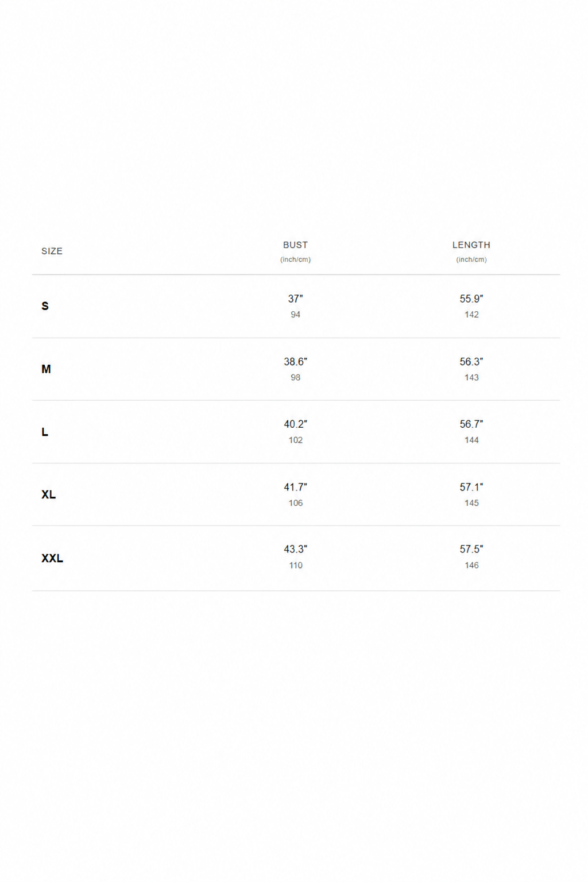Click the 55.9" length value for S
This screenshot has width=588, height=882.
point(471,299)
